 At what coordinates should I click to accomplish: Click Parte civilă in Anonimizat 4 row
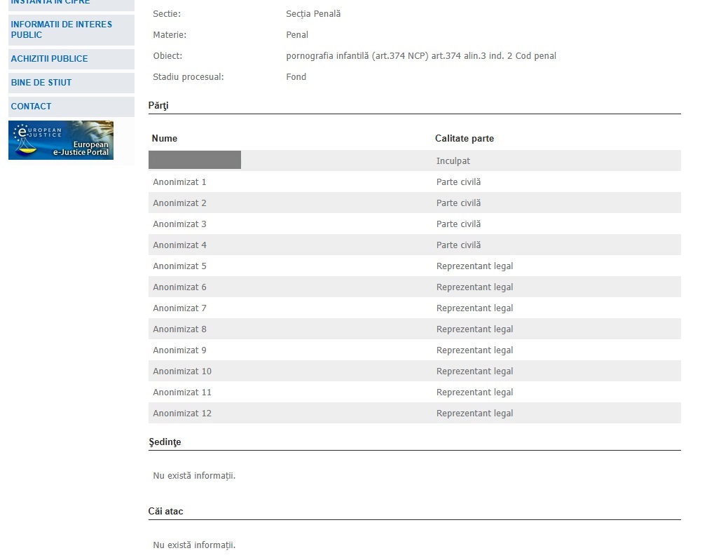tap(458, 245)
